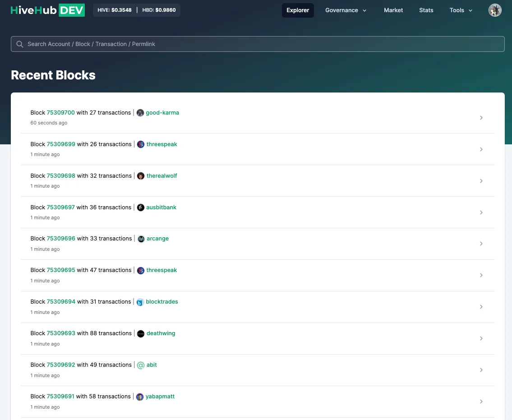The height and width of the screenshot is (420, 512).
Task: Expand block 75309694 row chevron
Action: coord(481,307)
